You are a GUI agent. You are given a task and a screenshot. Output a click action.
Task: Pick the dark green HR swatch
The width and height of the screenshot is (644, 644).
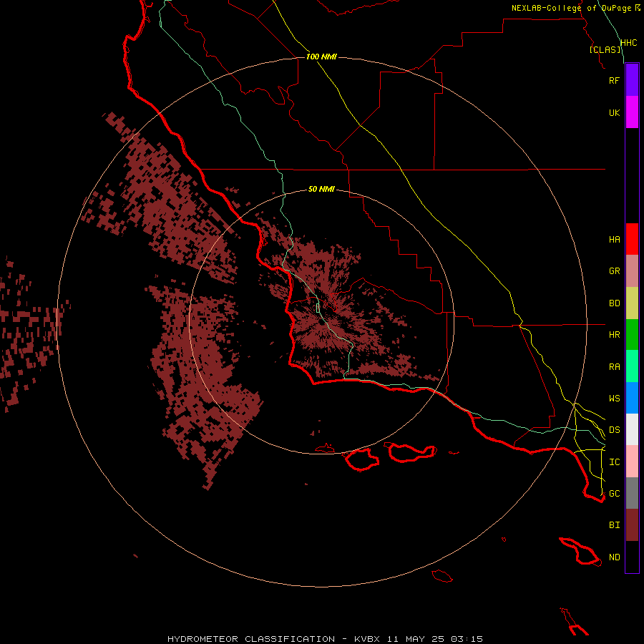pos(632,334)
